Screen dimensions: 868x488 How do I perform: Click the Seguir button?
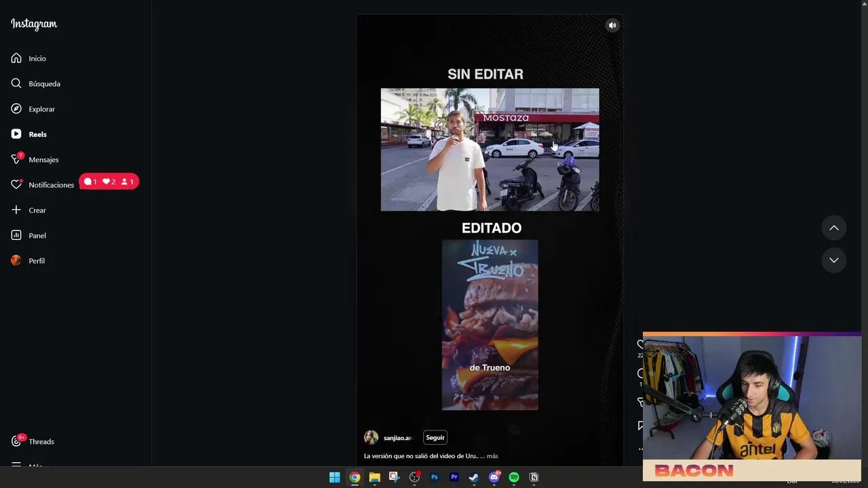click(x=435, y=437)
